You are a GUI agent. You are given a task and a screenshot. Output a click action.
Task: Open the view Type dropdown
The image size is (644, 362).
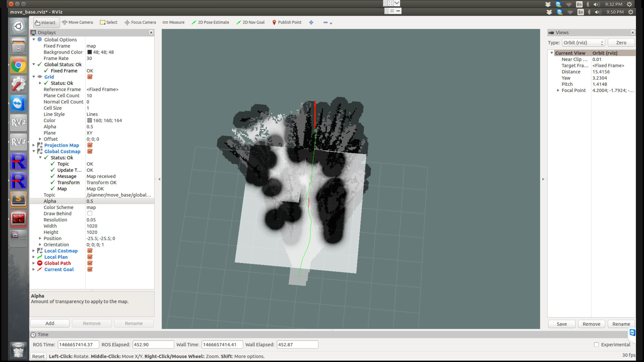(x=583, y=43)
